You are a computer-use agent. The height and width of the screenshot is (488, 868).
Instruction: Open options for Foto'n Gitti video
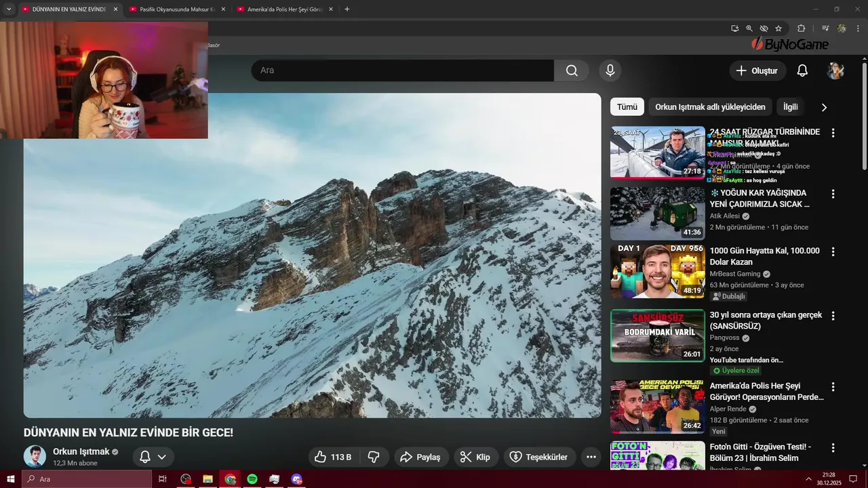[833, 448]
